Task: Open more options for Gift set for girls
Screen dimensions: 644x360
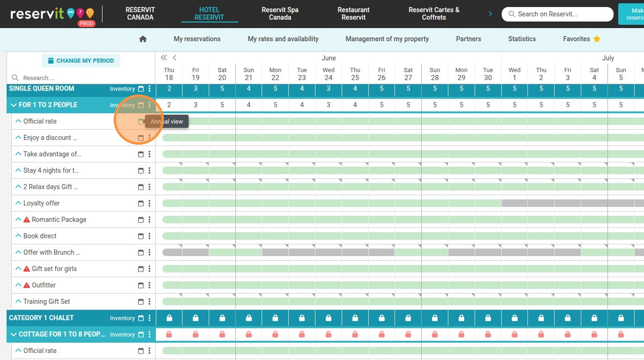Action: [x=149, y=269]
